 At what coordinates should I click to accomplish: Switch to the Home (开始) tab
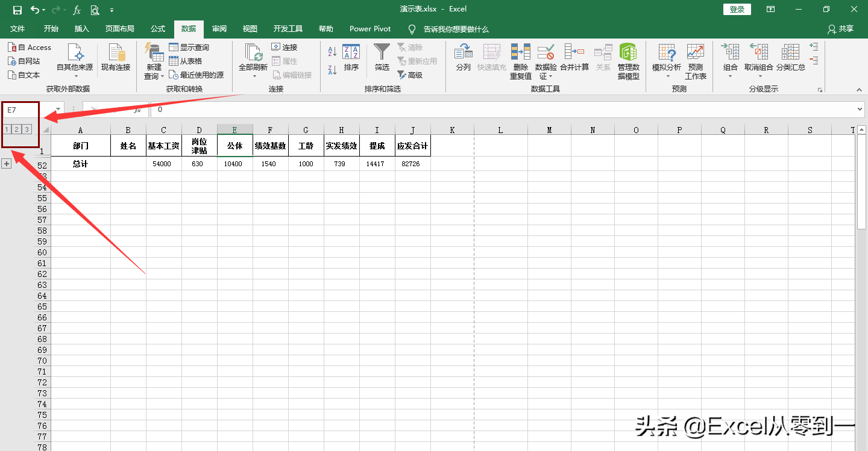click(51, 29)
